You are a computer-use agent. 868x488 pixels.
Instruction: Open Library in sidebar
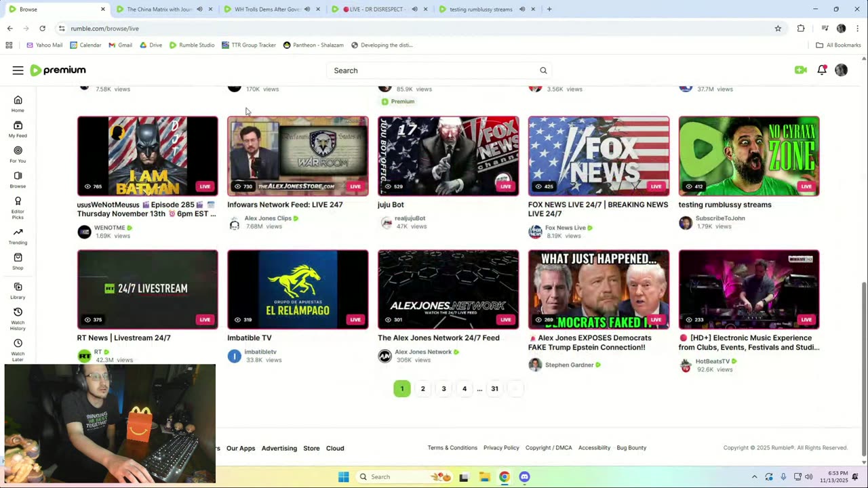tap(18, 291)
